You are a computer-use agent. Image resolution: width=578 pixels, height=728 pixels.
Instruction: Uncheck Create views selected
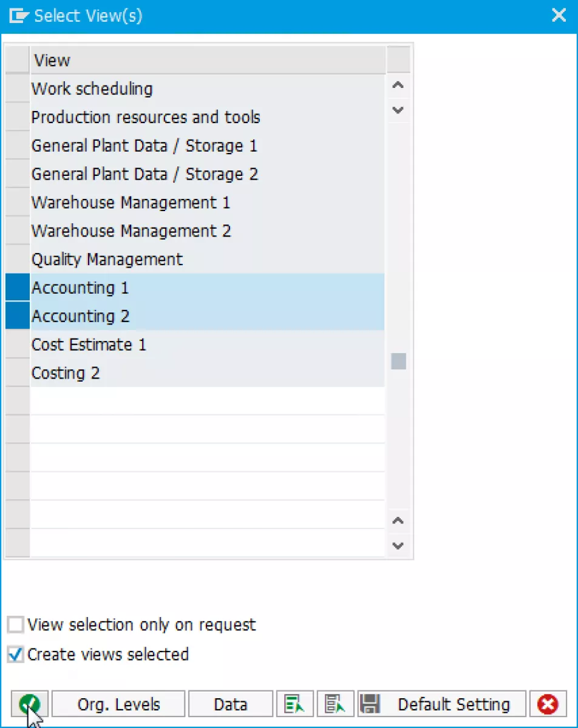[15, 655]
